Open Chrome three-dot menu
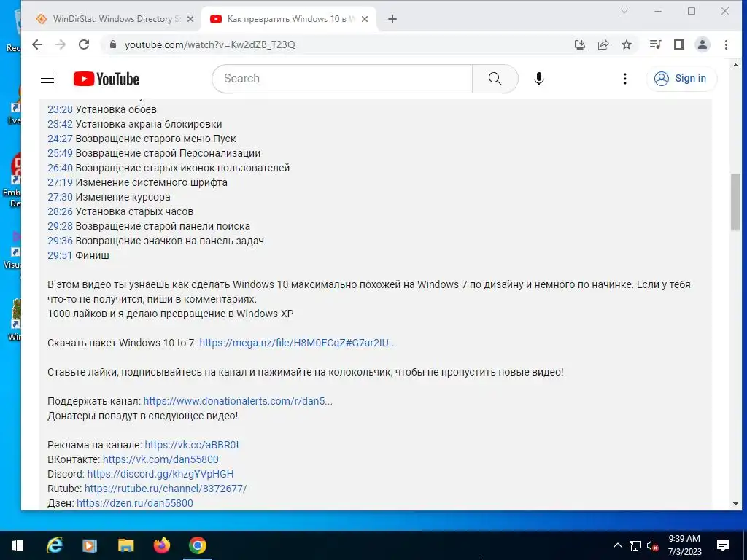 point(726,44)
